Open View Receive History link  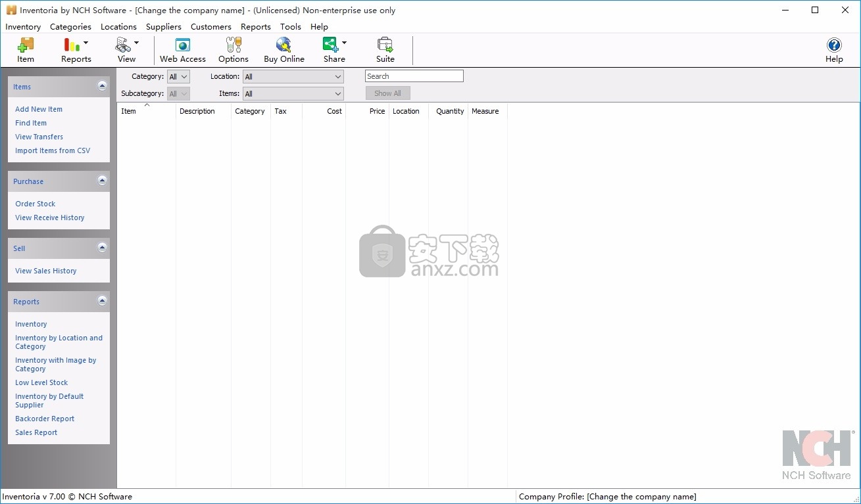pos(50,218)
